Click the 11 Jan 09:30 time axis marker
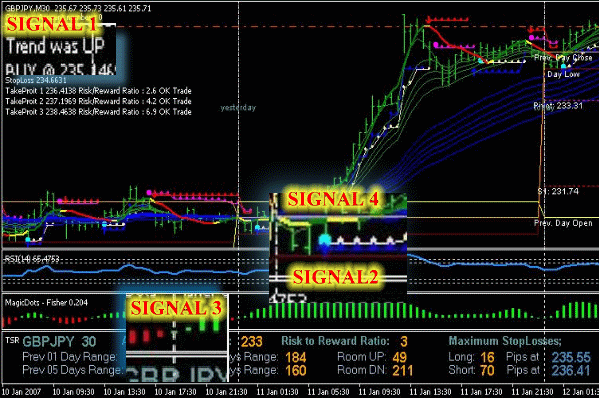Image resolution: width=599 pixels, height=398 pixels. 379,392
